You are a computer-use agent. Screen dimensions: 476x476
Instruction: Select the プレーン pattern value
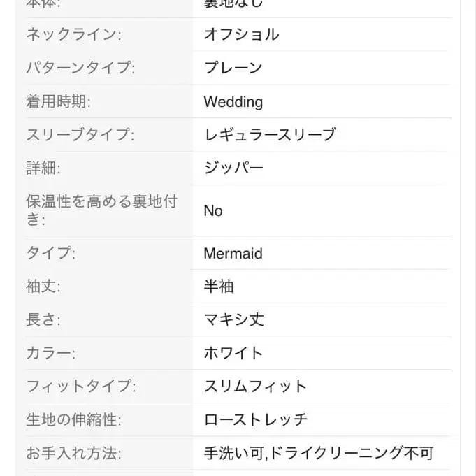(233, 68)
